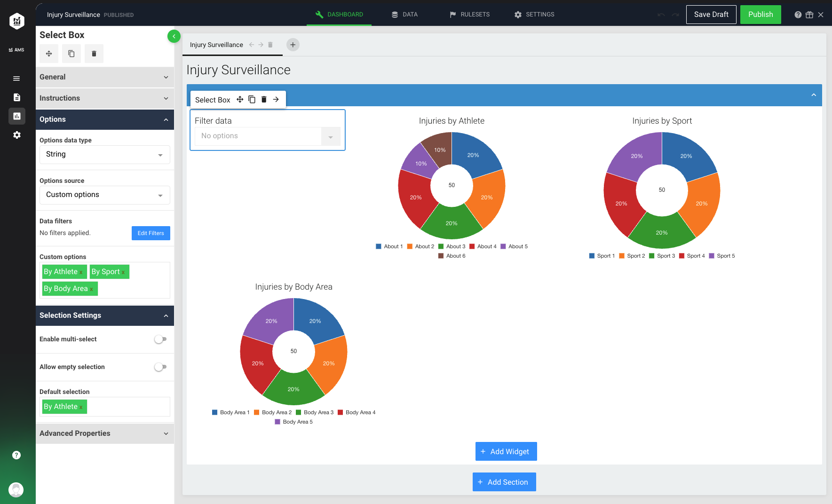This screenshot has width=832, height=504.
Task: Click the help icon in top bar
Action: [x=798, y=15]
